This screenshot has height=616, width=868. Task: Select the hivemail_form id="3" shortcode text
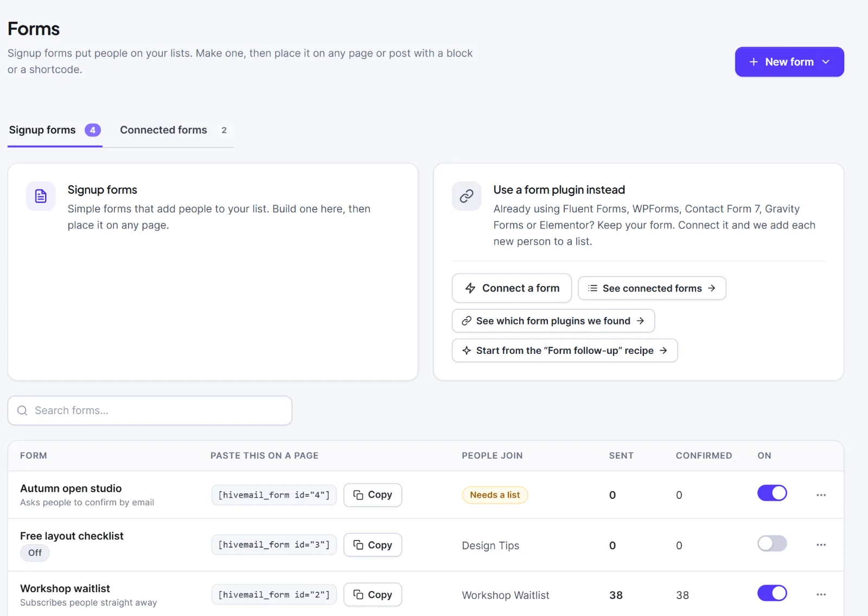pos(274,545)
